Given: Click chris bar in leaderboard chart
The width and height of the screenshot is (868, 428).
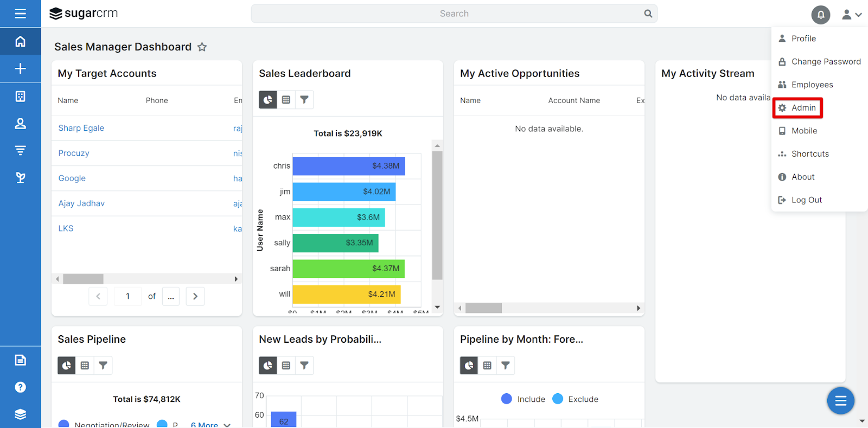Looking at the screenshot, I should (x=349, y=166).
